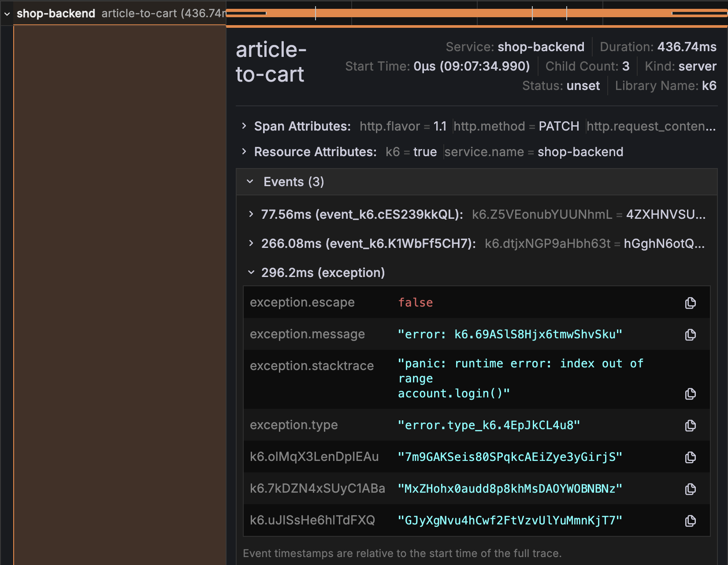
Task: Copy the exception.escape attribute value
Action: tap(691, 303)
